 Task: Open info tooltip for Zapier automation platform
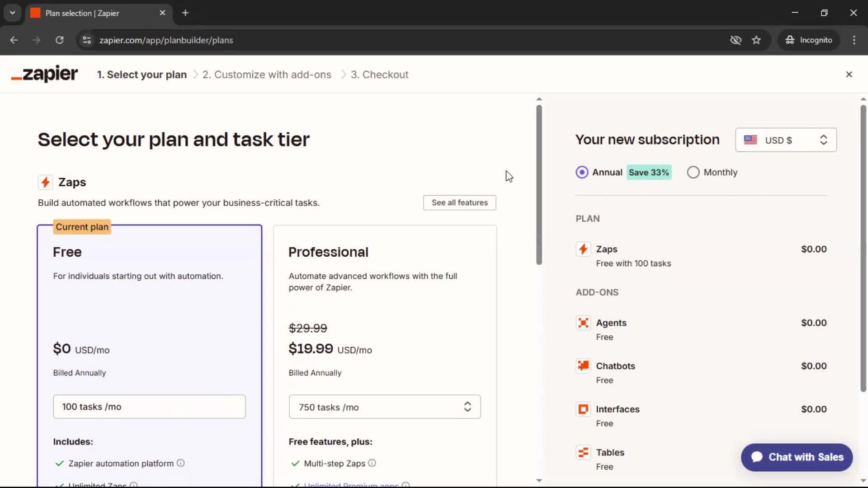[180, 463]
